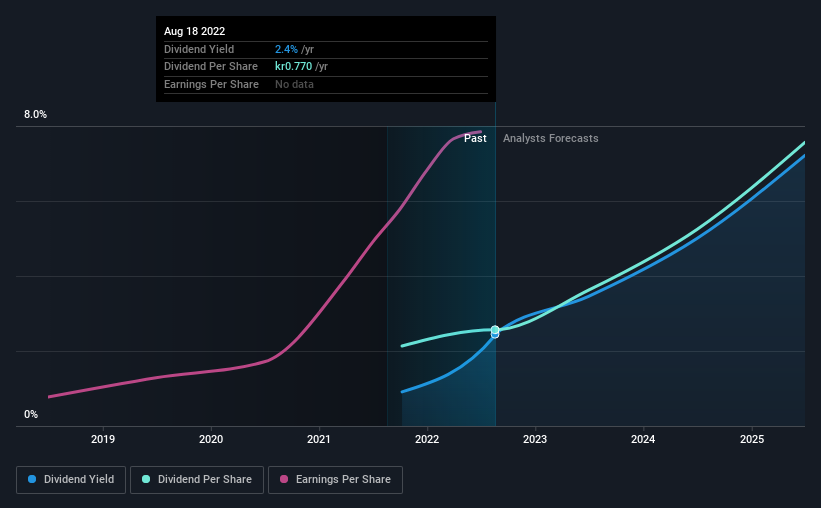Toggle the Earnings Per Share legend button
Screen dimensions: 821x508
click(x=335, y=480)
